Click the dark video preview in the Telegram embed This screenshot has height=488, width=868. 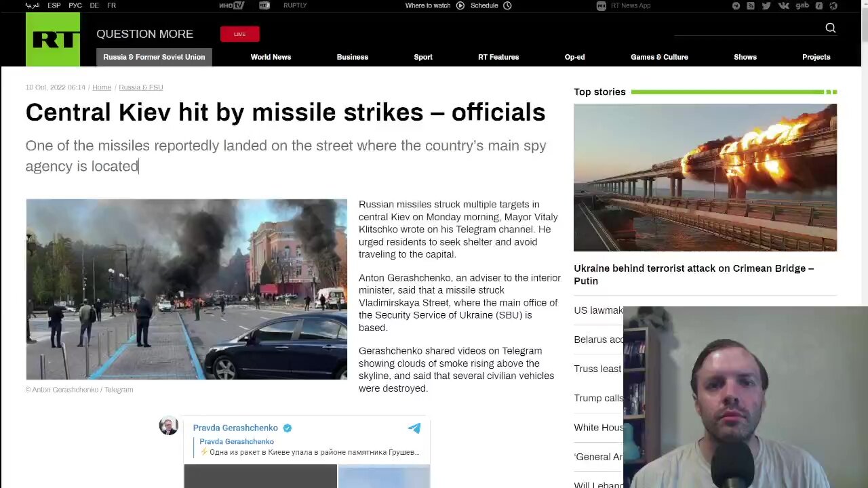[x=260, y=476]
